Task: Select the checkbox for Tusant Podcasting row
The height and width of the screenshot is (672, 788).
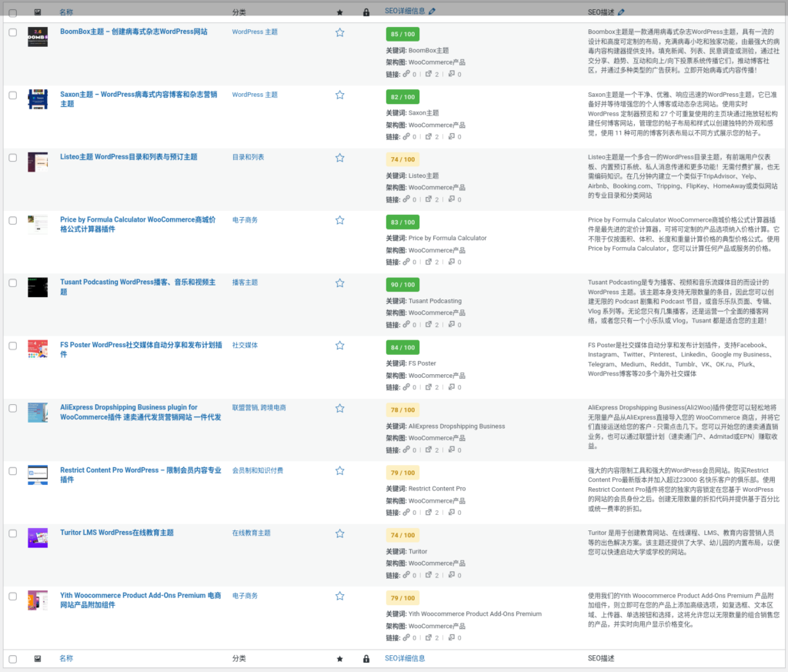Action: pyautogui.click(x=12, y=283)
